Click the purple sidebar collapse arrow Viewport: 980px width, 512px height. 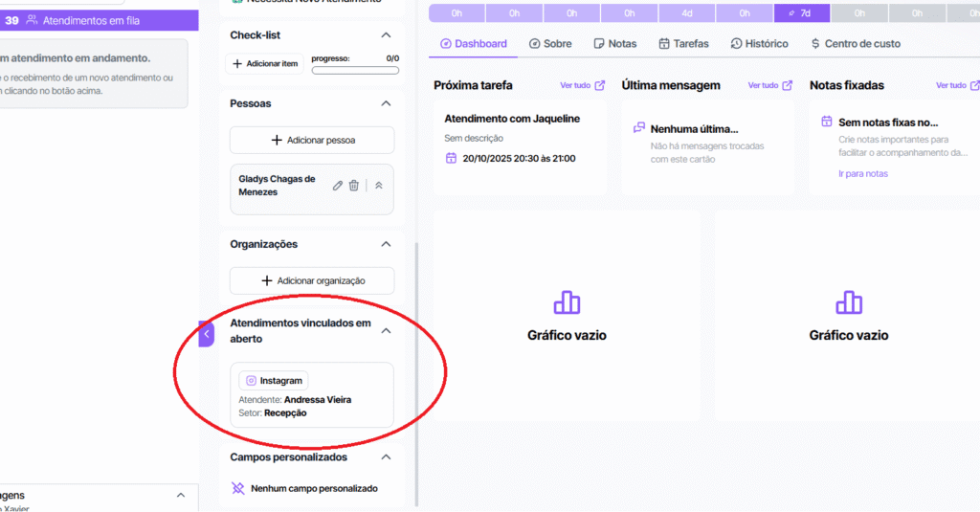pyautogui.click(x=207, y=334)
